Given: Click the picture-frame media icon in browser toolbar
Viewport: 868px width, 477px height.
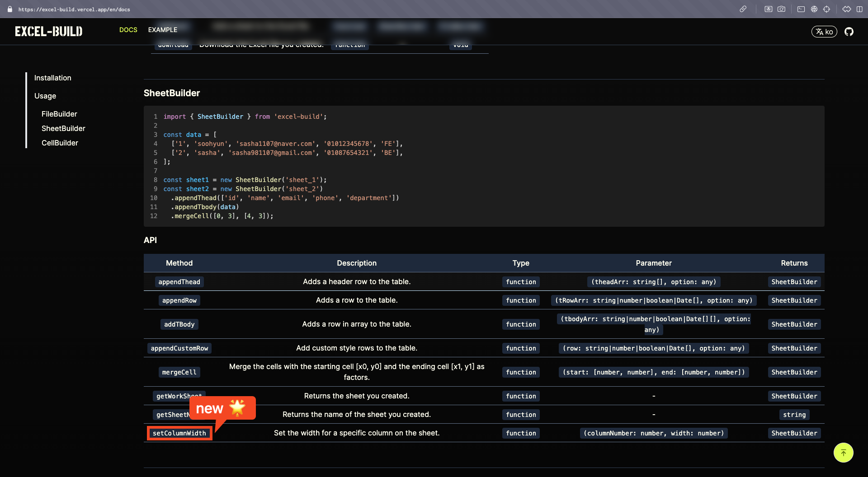Looking at the screenshot, I should (x=768, y=9).
